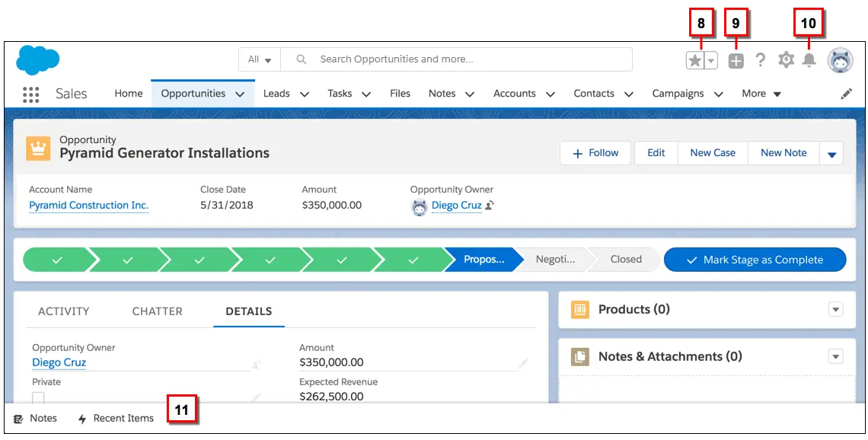The height and width of the screenshot is (440, 868).
Task: Open more actions dropdown beside New Note
Action: [831, 154]
